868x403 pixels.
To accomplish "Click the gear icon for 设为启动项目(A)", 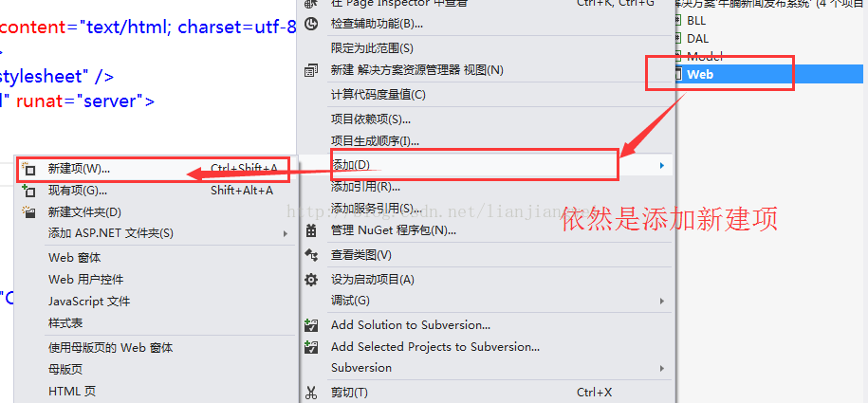I will tap(312, 280).
